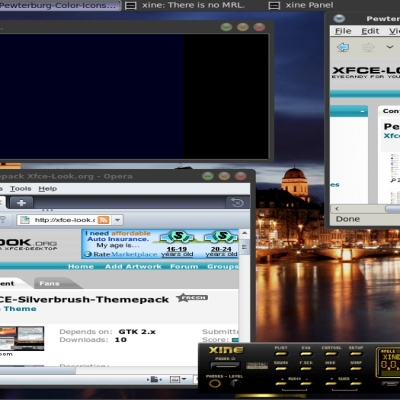This screenshot has height=400, width=400.
Task: Open the Forum link on xfce-look
Action: (184, 266)
